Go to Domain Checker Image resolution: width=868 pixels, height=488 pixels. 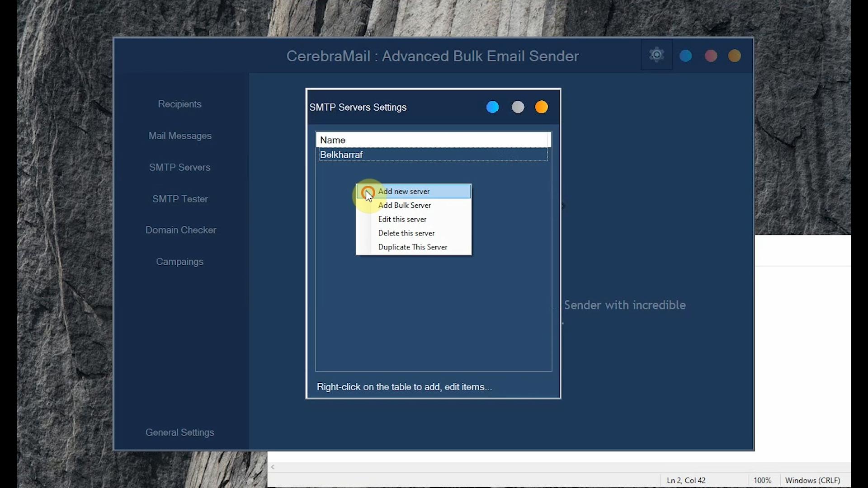(181, 230)
